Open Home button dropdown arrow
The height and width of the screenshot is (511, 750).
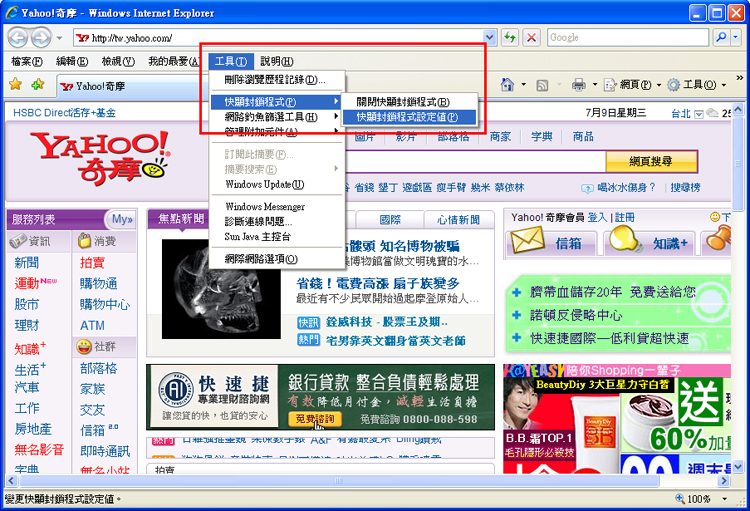pyautogui.click(x=523, y=85)
